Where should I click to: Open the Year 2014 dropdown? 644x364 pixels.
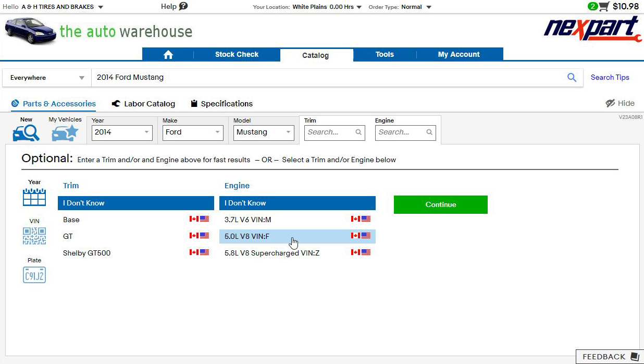tap(122, 132)
